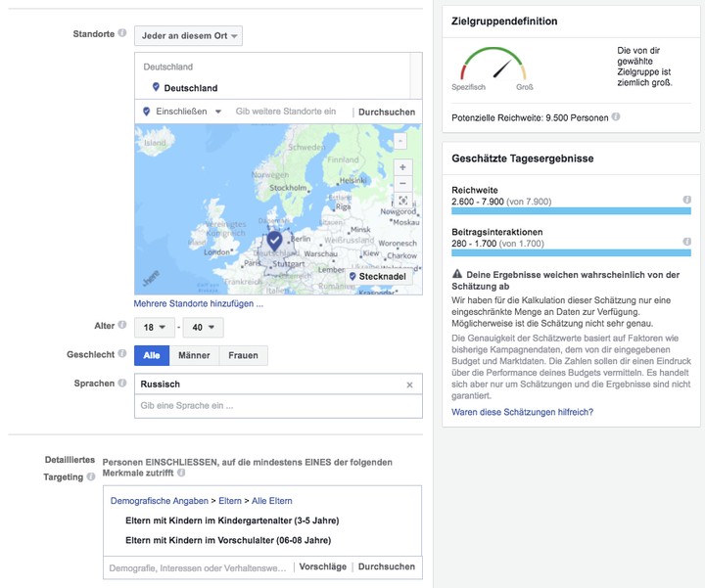Click the collapse arrow on map controls
Viewport: 705px width, 588px height.
(400, 141)
